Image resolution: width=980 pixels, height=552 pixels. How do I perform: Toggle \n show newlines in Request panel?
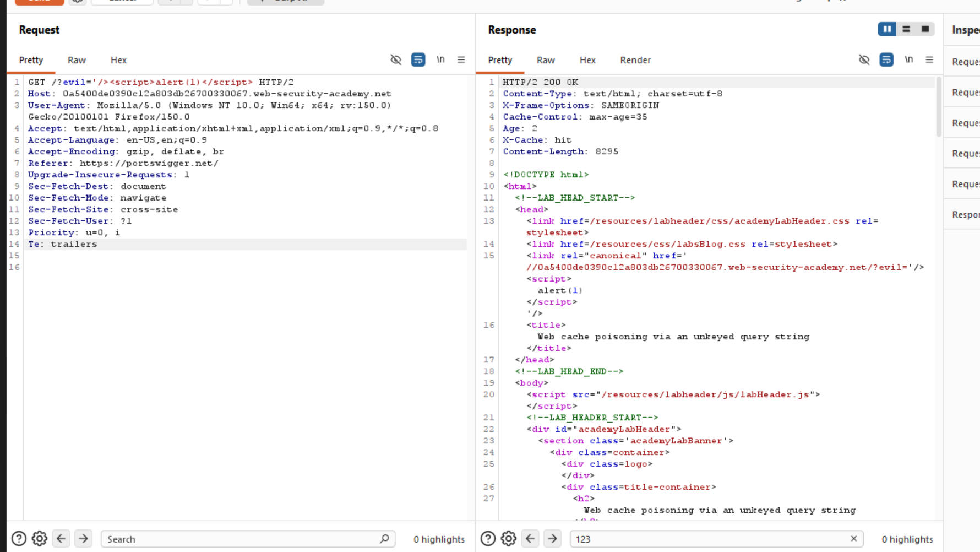(440, 59)
